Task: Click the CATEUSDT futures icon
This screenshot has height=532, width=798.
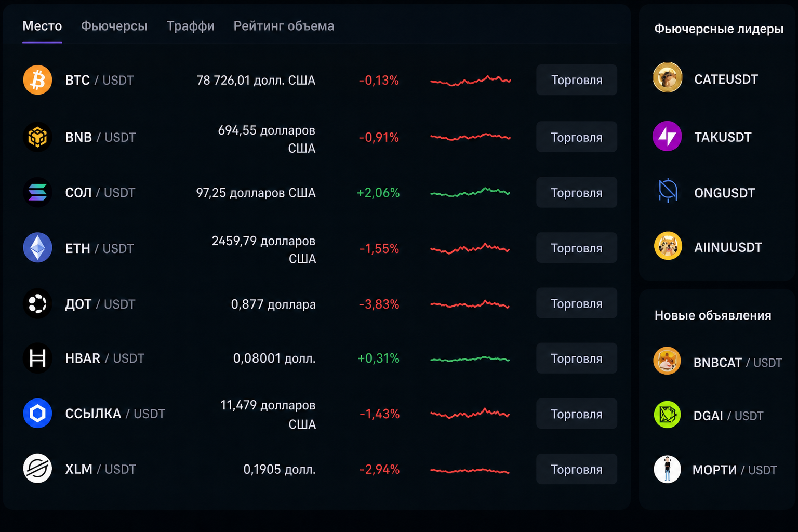Action: tap(668, 77)
